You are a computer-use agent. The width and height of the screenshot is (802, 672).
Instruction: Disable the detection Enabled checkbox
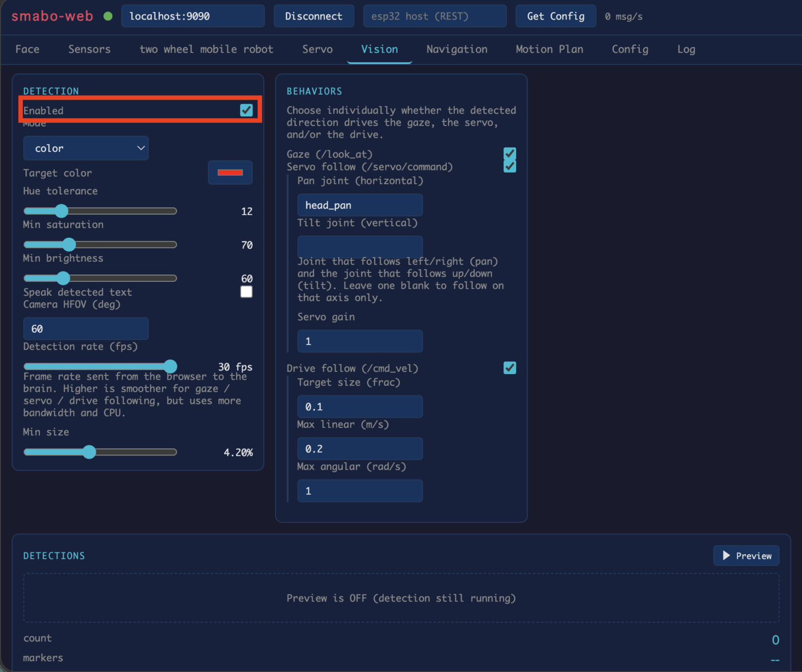tap(246, 110)
